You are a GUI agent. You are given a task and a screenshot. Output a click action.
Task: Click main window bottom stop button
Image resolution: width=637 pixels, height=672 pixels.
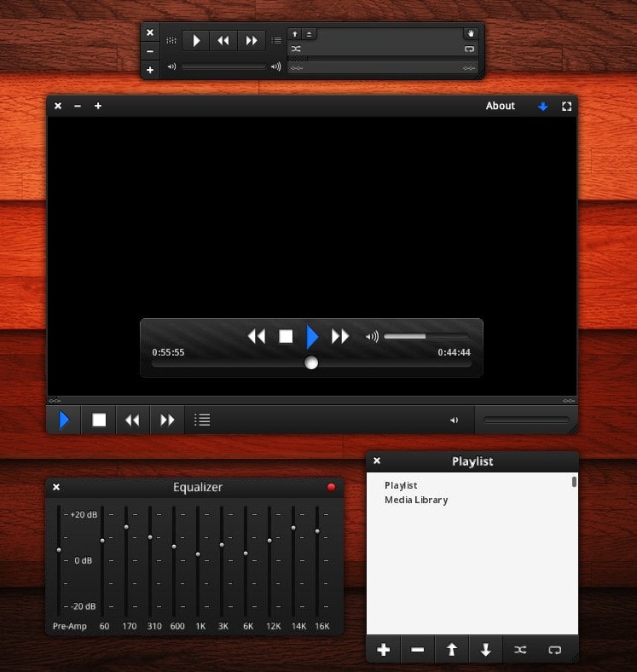pos(99,420)
